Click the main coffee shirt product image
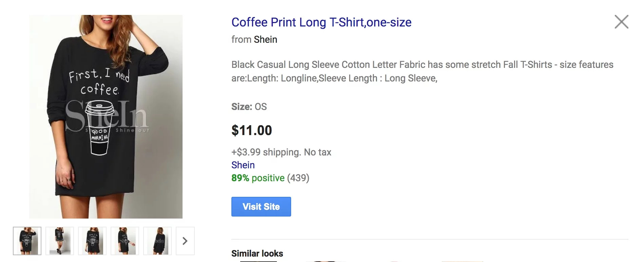 point(106,117)
